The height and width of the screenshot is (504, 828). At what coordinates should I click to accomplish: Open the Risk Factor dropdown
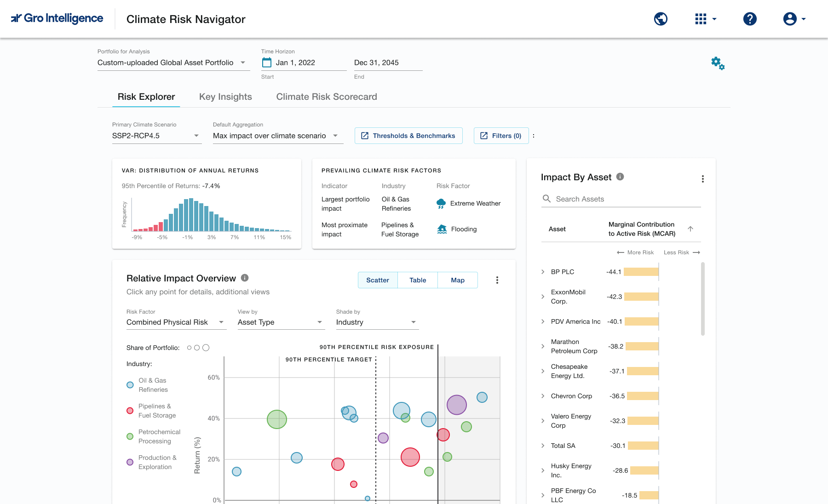(176, 322)
